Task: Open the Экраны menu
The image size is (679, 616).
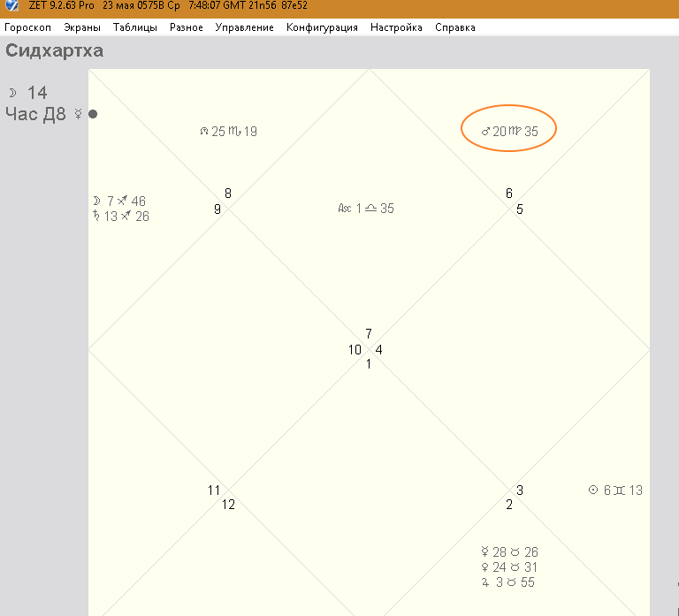Action: [82, 27]
